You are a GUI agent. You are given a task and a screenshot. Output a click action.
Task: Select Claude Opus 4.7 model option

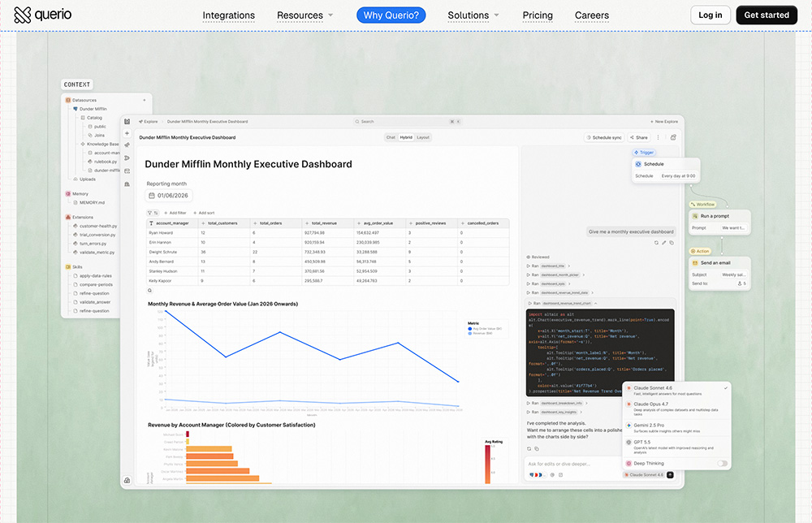pos(676,408)
